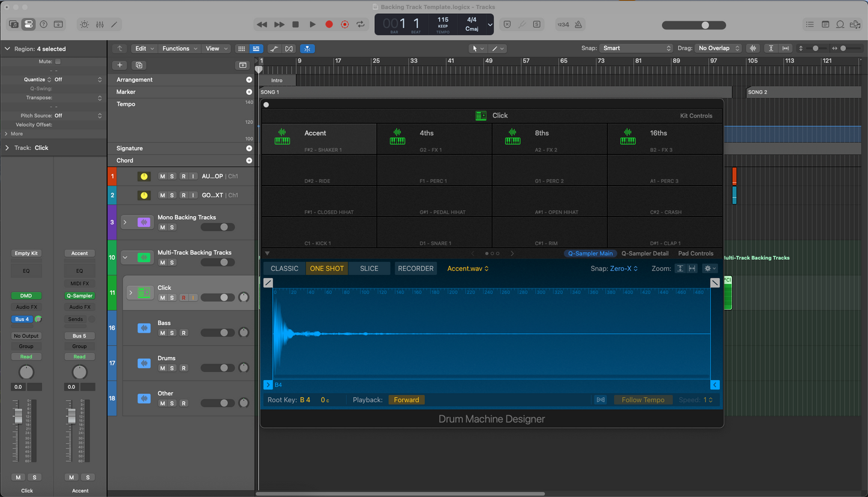
Task: Click the metronome icon
Action: coord(578,25)
